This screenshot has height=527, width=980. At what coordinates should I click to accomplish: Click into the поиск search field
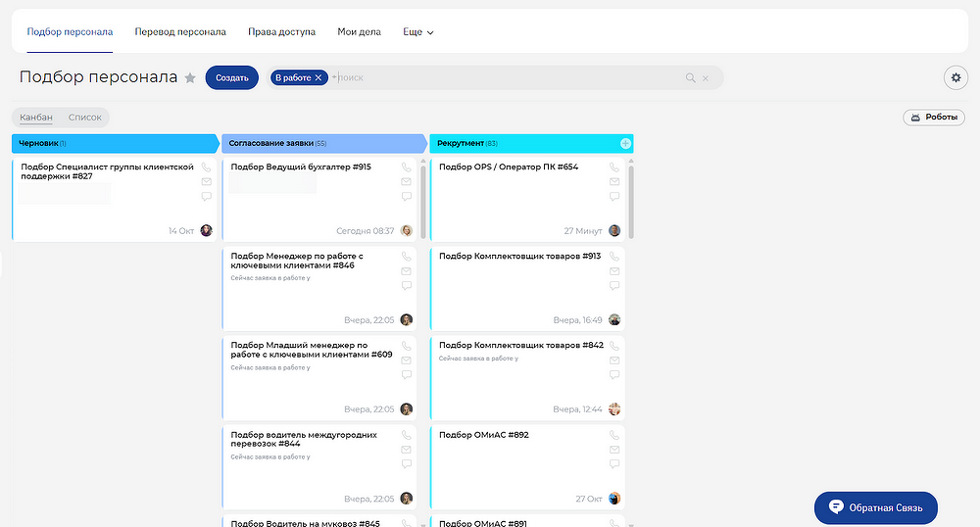tap(490, 77)
